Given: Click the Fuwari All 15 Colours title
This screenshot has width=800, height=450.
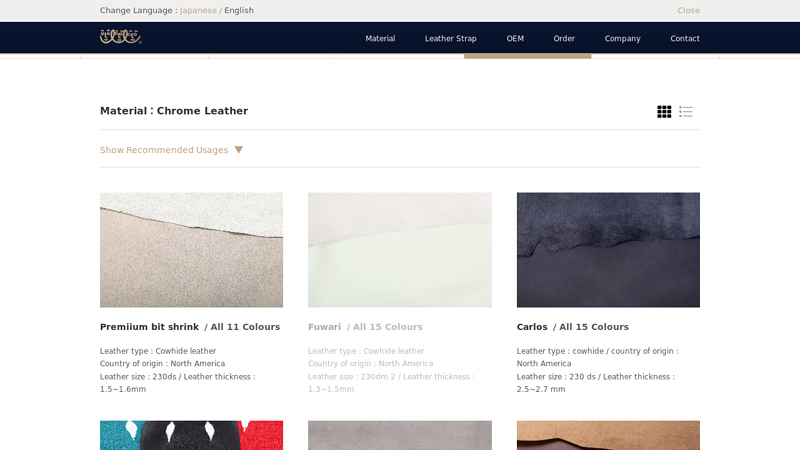Looking at the screenshot, I should 365,327.
